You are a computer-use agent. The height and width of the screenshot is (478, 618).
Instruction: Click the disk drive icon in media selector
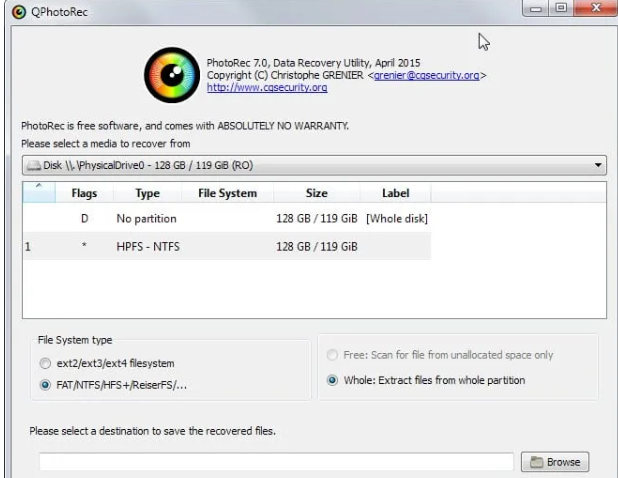point(33,166)
